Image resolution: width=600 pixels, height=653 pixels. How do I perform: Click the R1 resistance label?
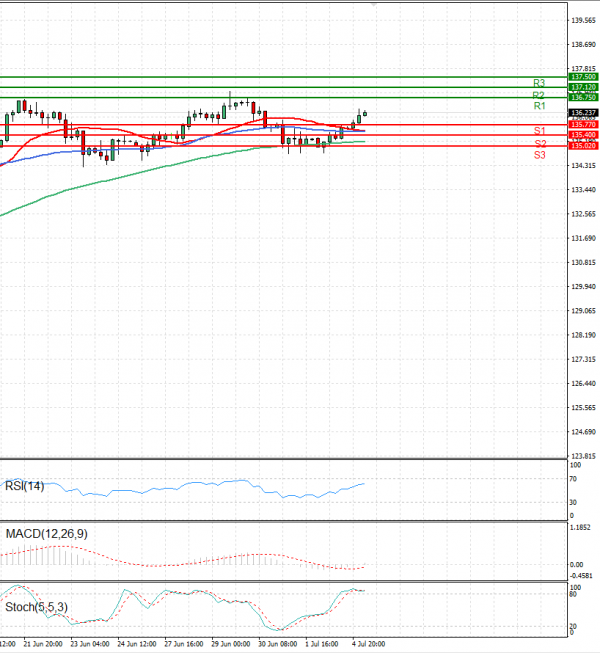coord(538,106)
